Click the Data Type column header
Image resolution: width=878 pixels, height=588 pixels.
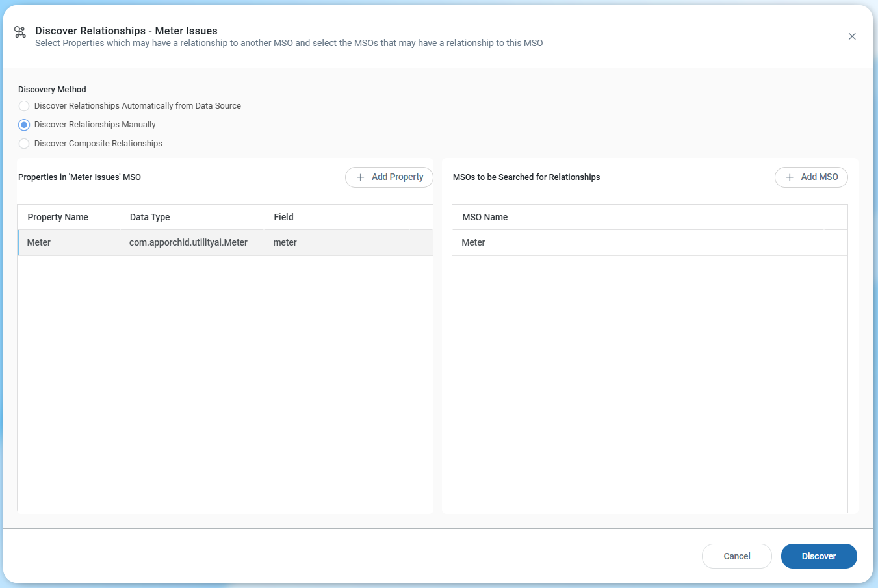coord(149,217)
